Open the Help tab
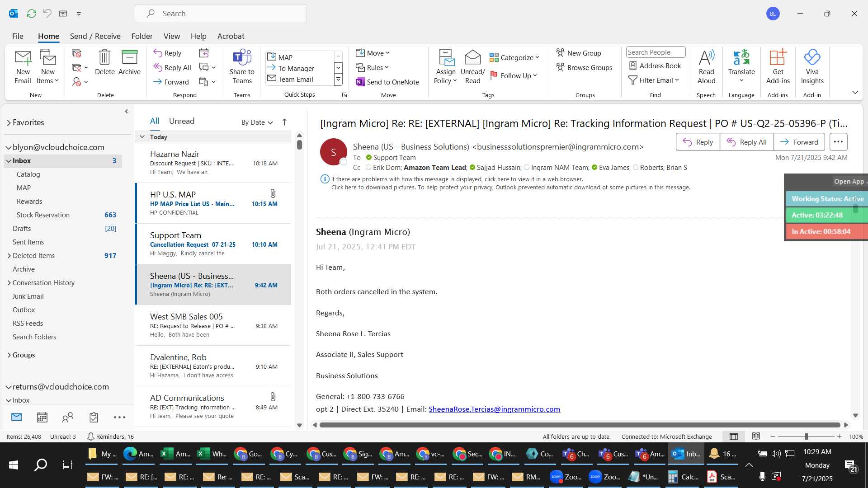Viewport: 868px width, 488px height. coord(198,36)
